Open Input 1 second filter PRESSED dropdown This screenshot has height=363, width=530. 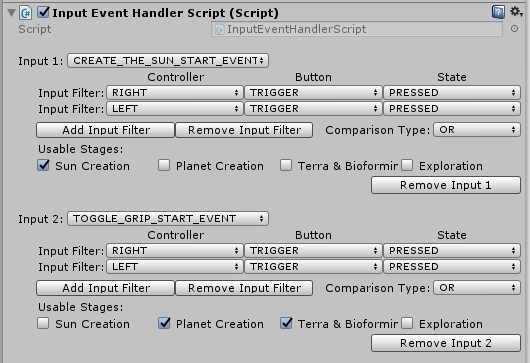coord(452,108)
